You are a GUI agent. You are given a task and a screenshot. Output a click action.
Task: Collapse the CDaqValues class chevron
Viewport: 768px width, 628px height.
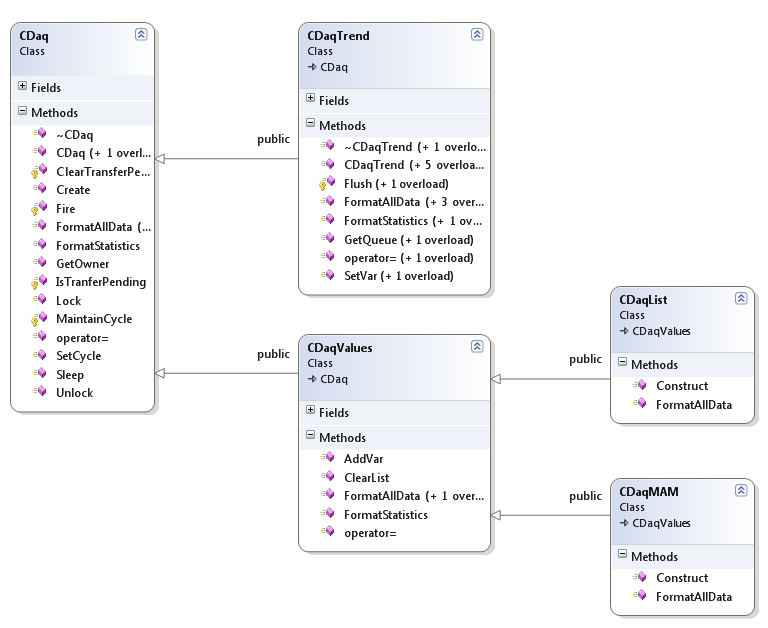477,346
